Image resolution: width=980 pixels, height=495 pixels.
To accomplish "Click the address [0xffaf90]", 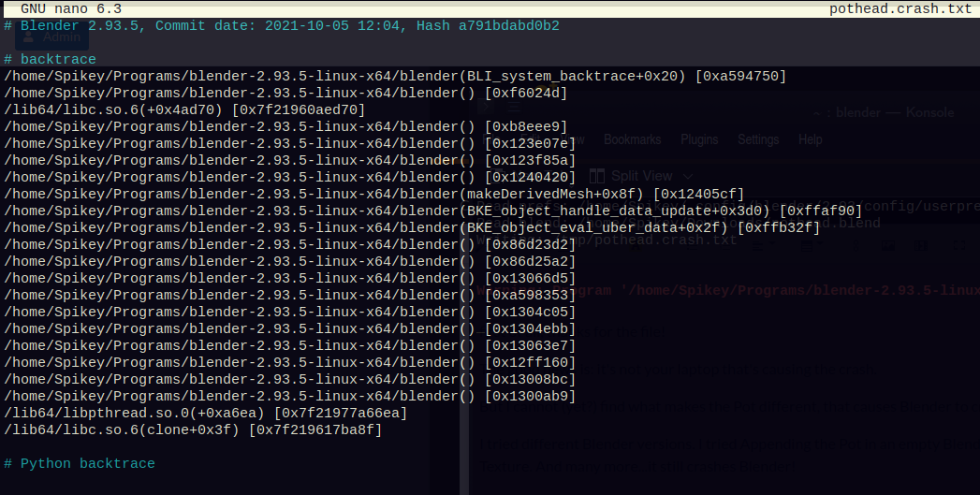I will click(x=821, y=211).
